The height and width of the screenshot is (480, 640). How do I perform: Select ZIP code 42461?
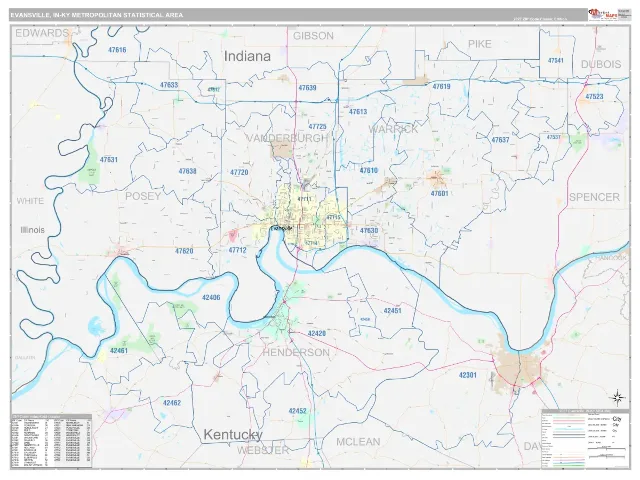[x=119, y=351]
